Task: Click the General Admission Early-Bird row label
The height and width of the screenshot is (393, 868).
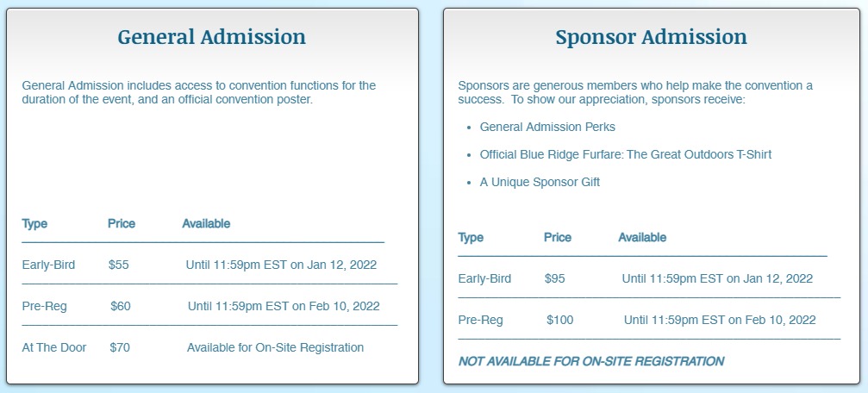Action: 48,265
